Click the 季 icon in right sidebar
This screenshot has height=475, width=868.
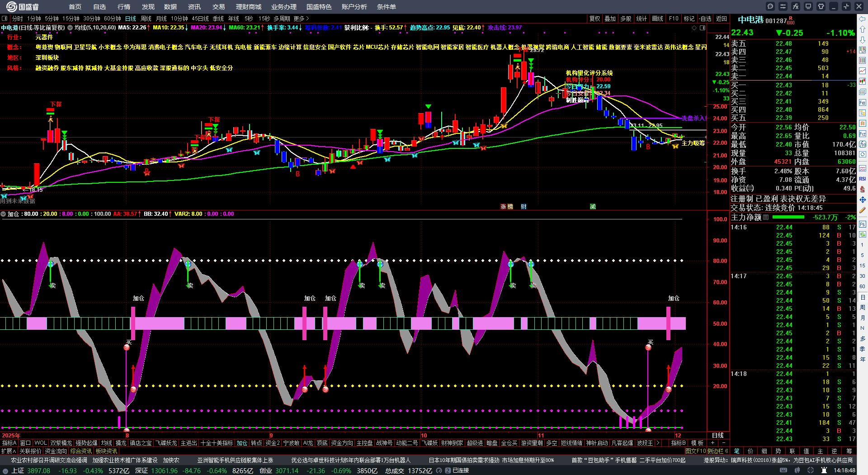click(x=863, y=349)
